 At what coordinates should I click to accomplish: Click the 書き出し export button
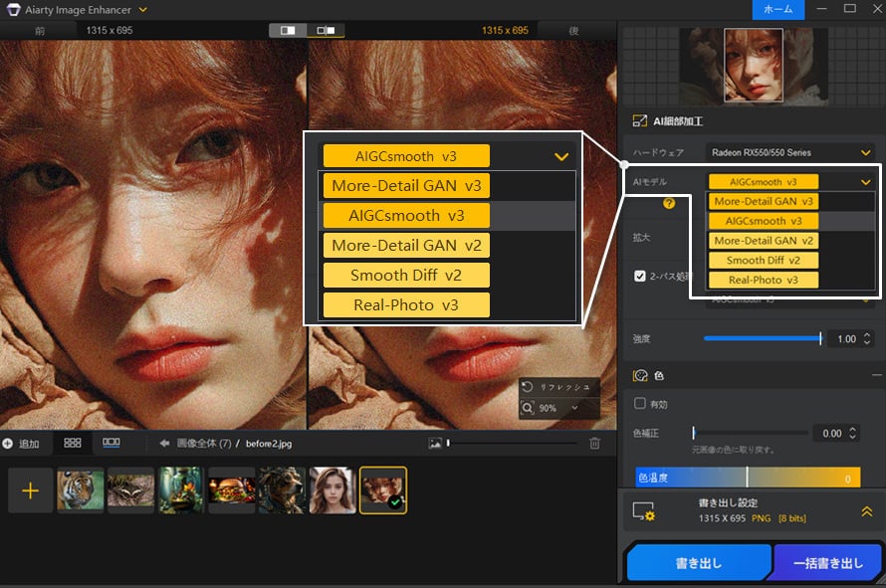(x=699, y=563)
